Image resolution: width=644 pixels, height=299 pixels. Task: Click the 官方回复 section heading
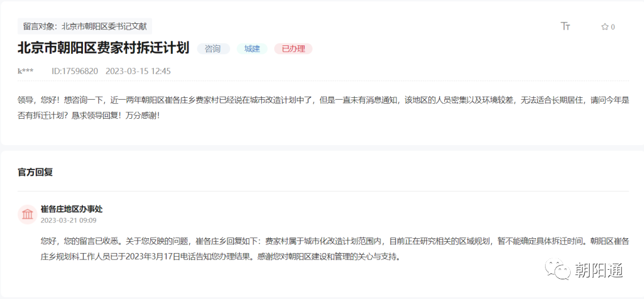(x=35, y=172)
